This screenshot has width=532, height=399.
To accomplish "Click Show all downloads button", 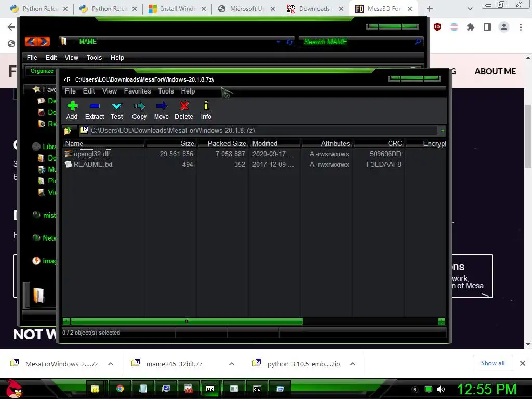I will tap(493, 363).
